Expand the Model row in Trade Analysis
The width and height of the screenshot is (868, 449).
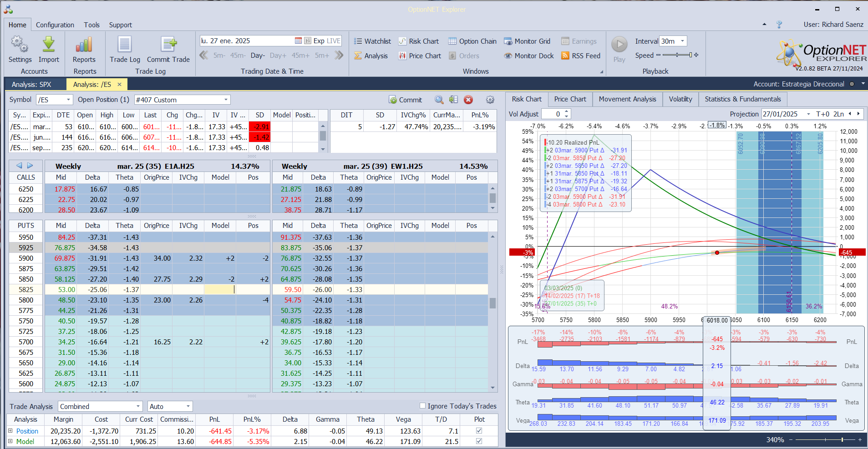(x=10, y=441)
